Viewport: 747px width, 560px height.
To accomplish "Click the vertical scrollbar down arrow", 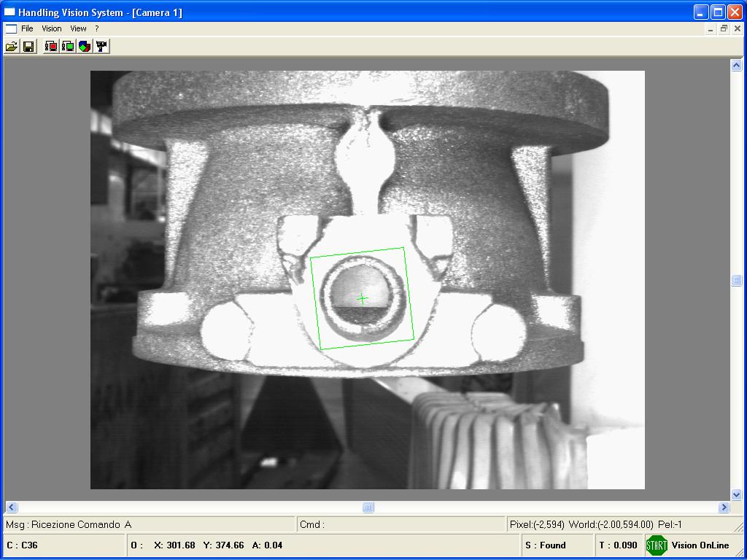I will coord(736,495).
